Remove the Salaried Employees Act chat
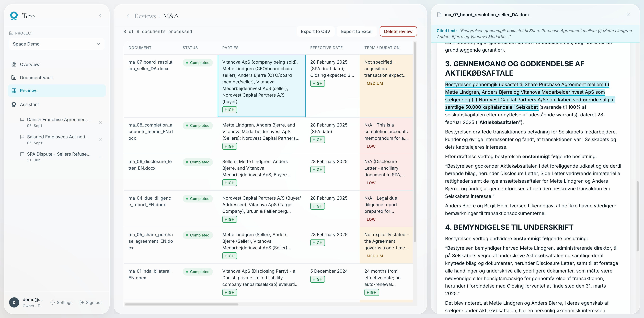Viewport: 644px width, 318px height. tap(100, 140)
